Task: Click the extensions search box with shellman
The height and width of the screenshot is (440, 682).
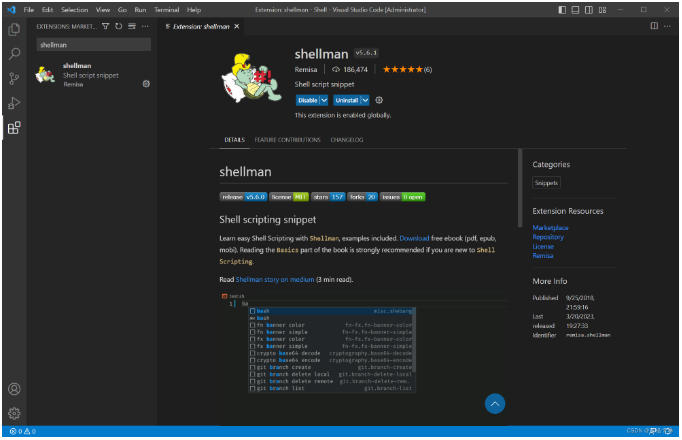Action: point(94,45)
